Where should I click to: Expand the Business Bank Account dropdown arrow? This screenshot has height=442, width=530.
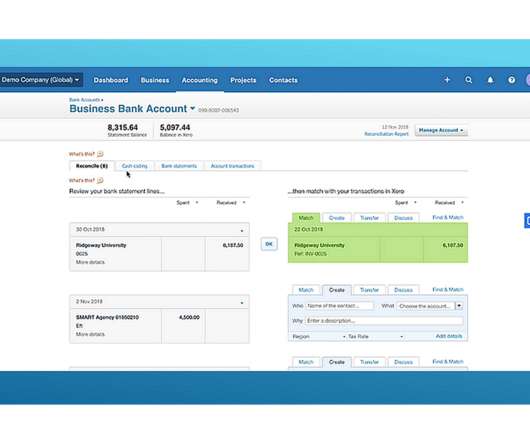(192, 108)
